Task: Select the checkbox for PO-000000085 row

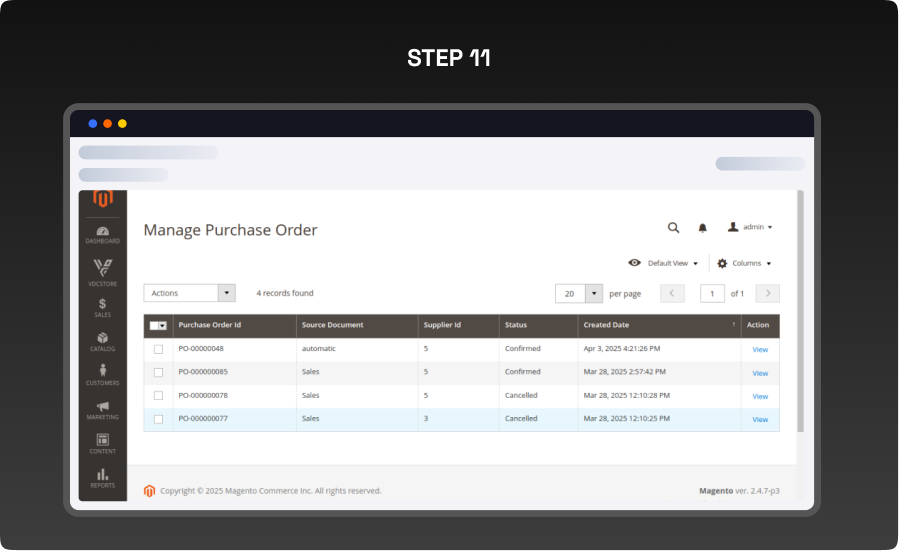Action: 158,372
